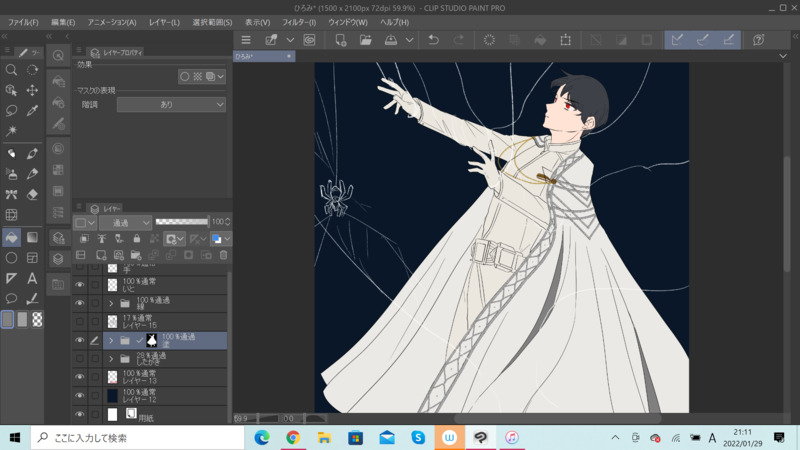Select the Eraser tool
The width and height of the screenshot is (800, 450).
[x=32, y=195]
